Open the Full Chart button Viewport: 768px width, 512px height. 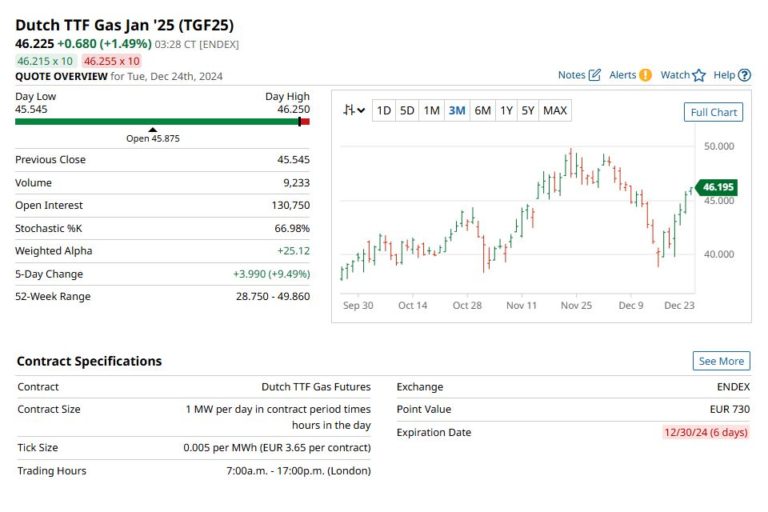[x=714, y=112]
